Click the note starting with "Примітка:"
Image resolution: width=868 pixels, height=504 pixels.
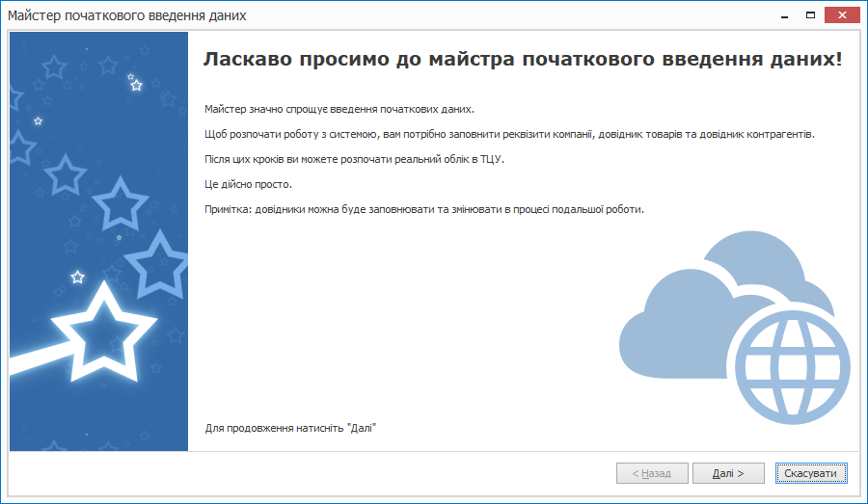(423, 209)
